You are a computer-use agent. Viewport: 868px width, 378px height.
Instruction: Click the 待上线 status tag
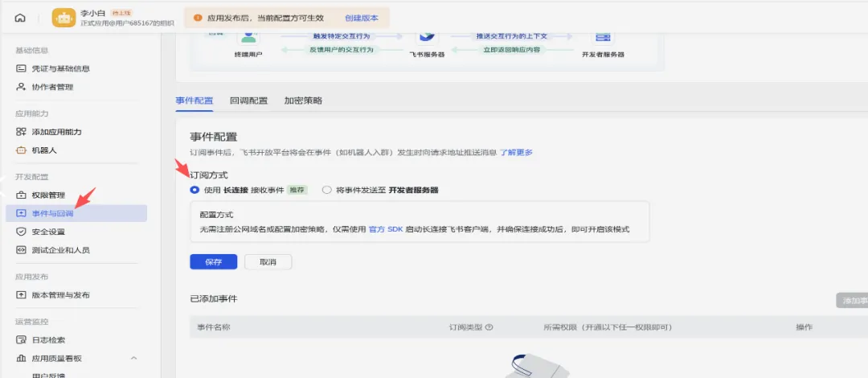121,13
